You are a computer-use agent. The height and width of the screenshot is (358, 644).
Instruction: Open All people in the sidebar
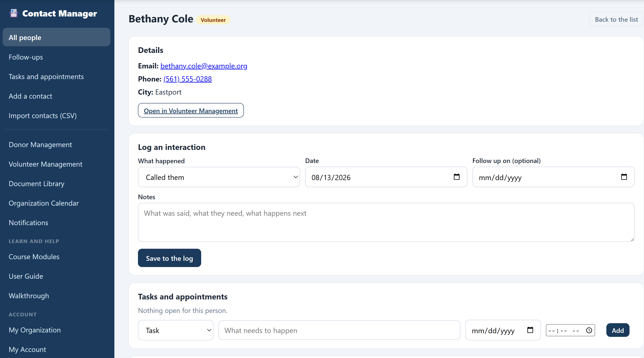[x=56, y=37]
